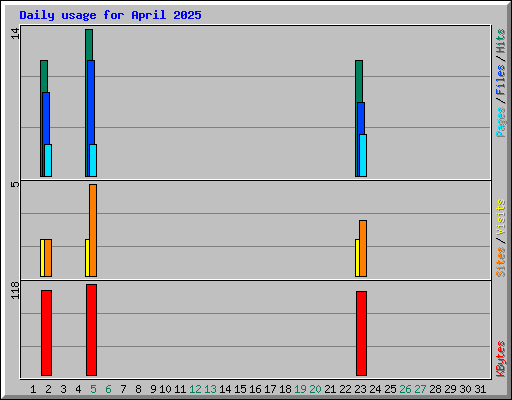Click the Sites legend label
Image resolution: width=512 pixels, height=400 pixels.
500,262
